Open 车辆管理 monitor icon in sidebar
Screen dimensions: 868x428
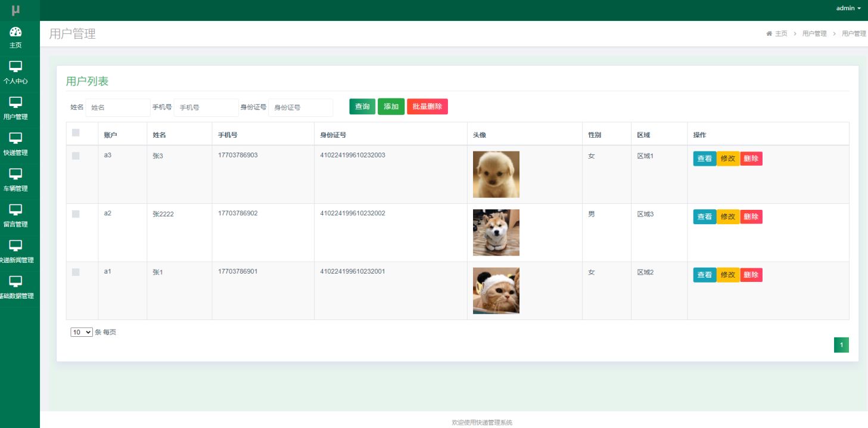(x=15, y=174)
